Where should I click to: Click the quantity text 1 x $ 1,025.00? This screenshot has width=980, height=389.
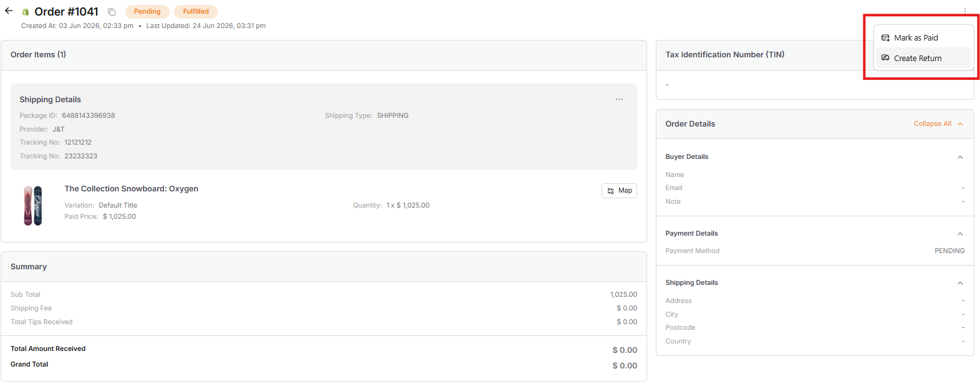pyautogui.click(x=408, y=206)
